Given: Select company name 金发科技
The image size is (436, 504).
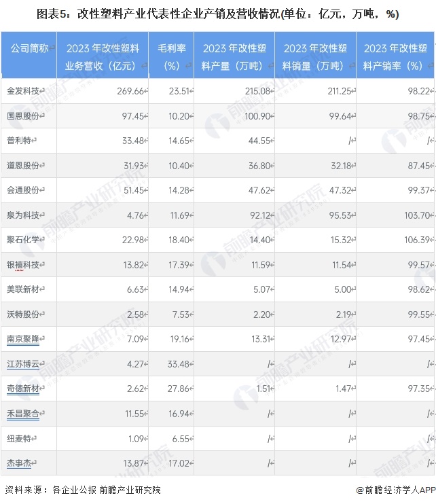Looking at the screenshot, I should click(23, 91).
